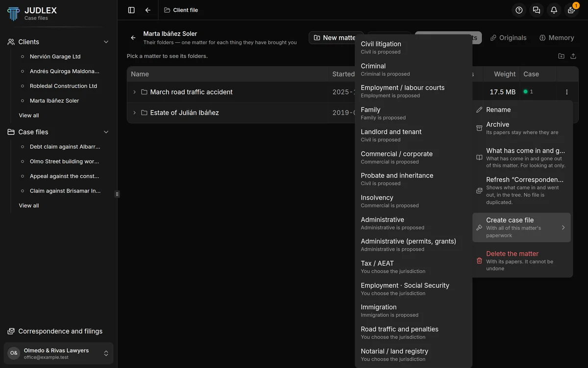This screenshot has height=368, width=588.
Task: Click Client file breadcrumb
Action: click(x=181, y=10)
